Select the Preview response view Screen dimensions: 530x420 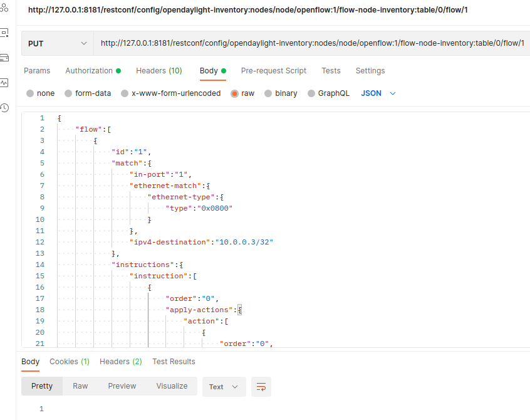tap(122, 386)
